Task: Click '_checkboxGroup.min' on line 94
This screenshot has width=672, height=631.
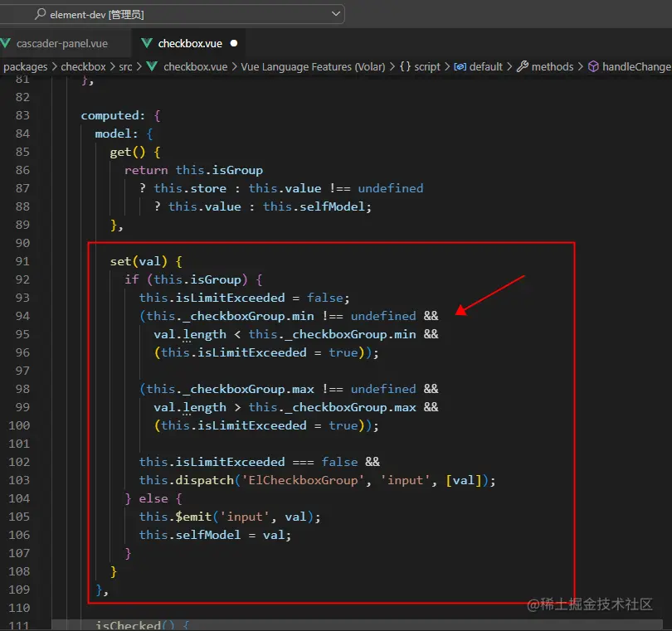Action: (248, 316)
